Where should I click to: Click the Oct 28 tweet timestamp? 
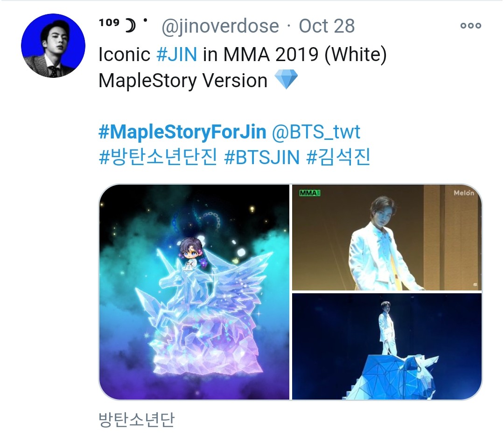[x=327, y=26]
